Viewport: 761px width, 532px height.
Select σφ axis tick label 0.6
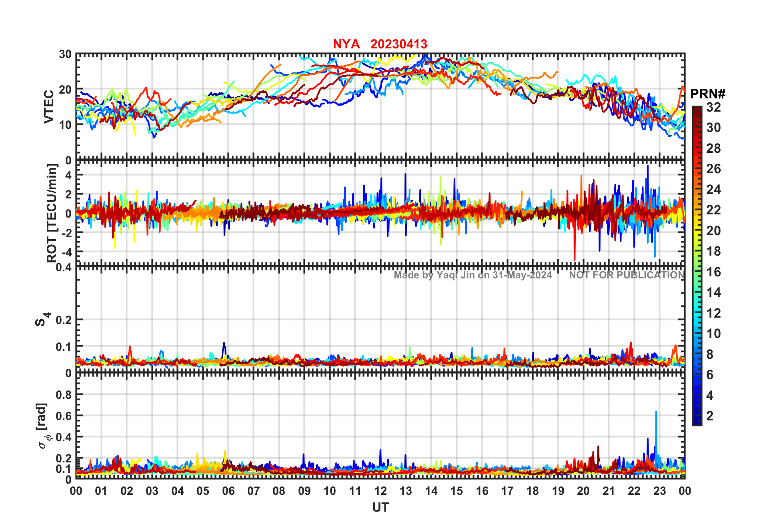64,416
